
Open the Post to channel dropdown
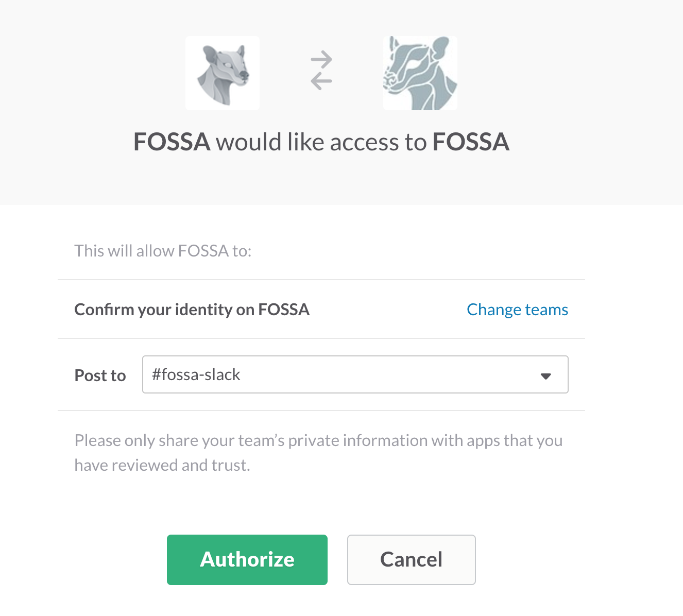[355, 374]
